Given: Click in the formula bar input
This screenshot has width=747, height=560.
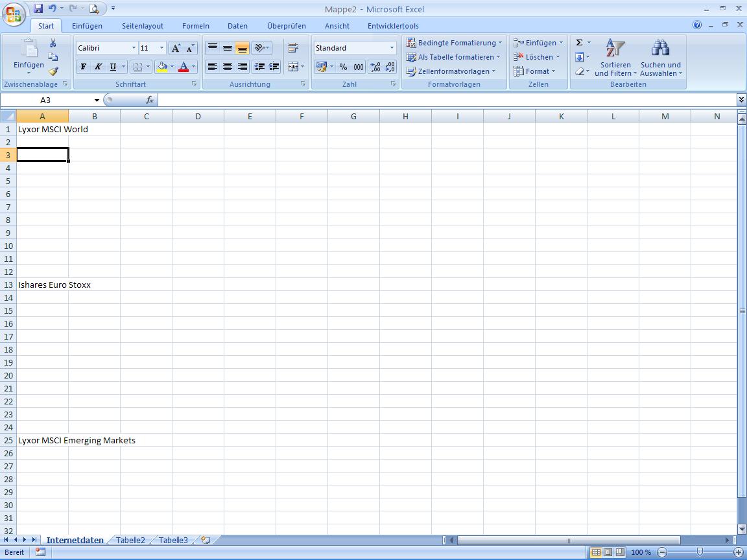Looking at the screenshot, I should pos(447,100).
